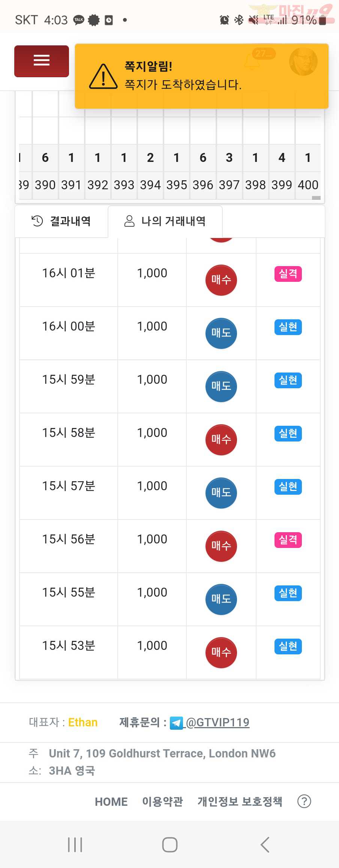The height and width of the screenshot is (868, 339).
Task: Open the 개인정보 보호정책 link
Action: (x=240, y=802)
